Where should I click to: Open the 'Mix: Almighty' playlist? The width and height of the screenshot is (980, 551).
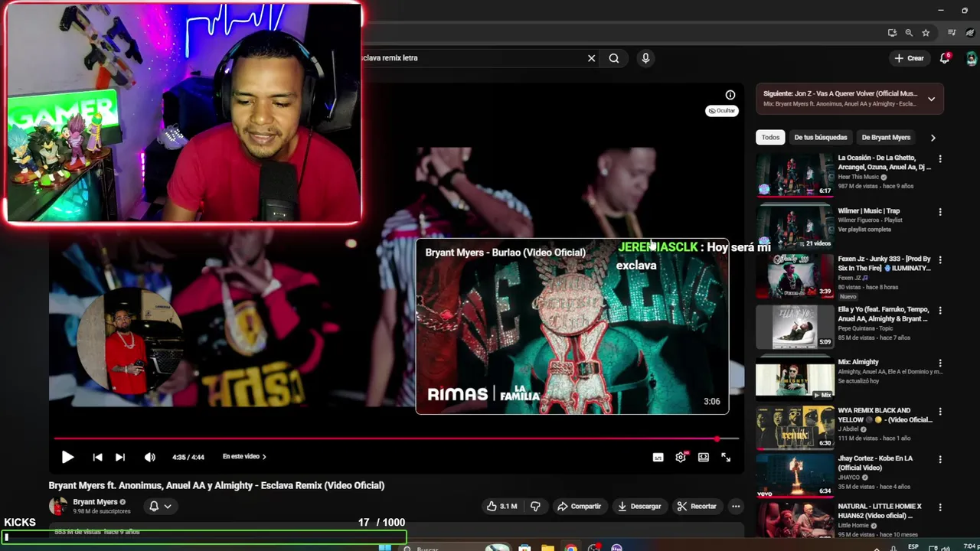pyautogui.click(x=795, y=377)
